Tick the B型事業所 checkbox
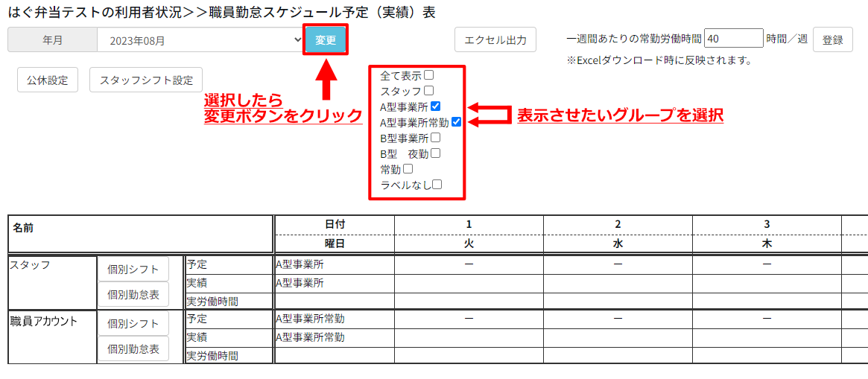868x379 pixels. (x=436, y=138)
